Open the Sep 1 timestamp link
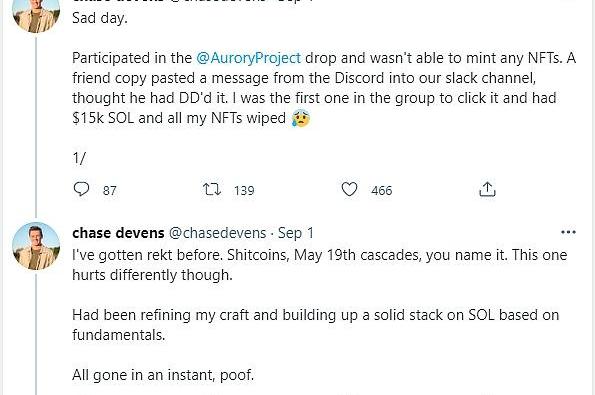Viewport: 595px width, 395px height. pos(296,233)
